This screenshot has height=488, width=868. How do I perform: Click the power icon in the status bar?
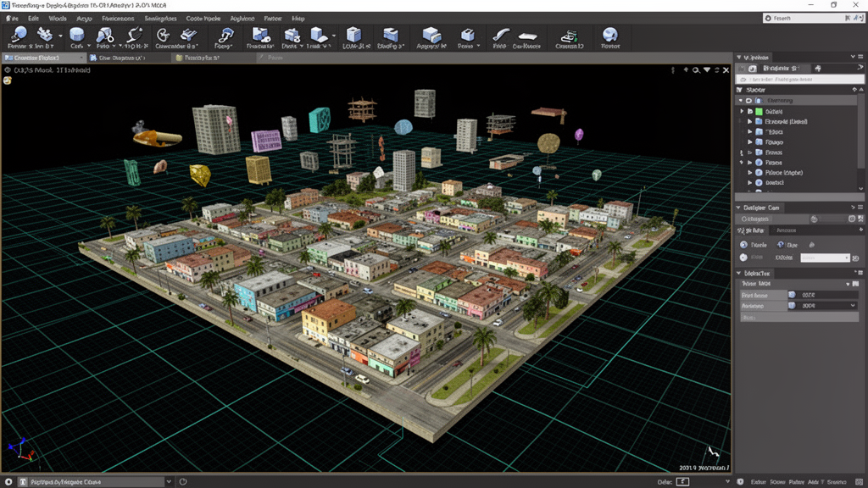[183, 482]
